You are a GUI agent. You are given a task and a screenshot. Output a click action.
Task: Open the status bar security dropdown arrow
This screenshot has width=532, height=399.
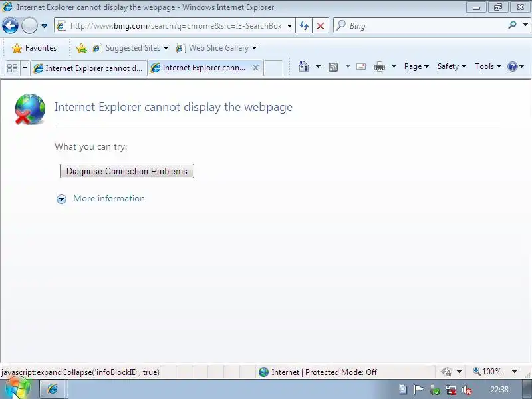point(459,372)
